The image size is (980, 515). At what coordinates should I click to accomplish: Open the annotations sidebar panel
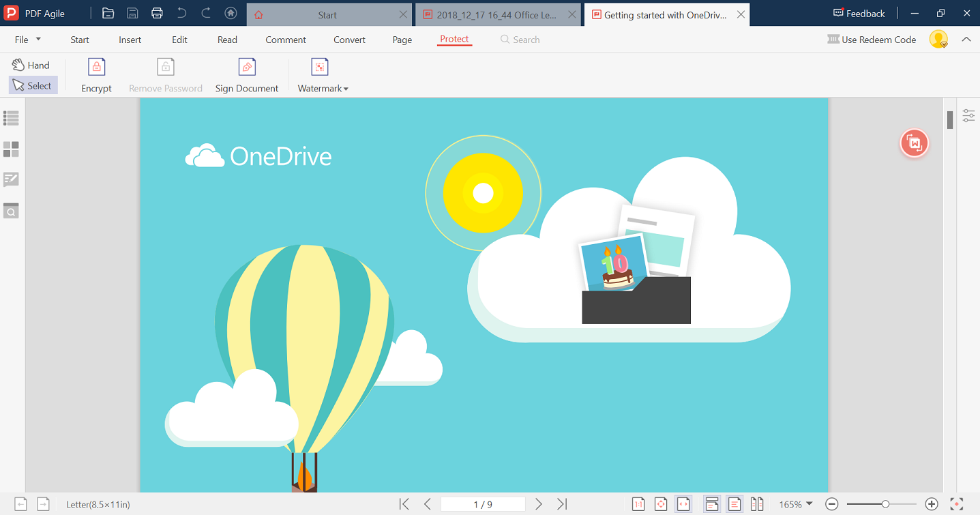[x=11, y=180]
